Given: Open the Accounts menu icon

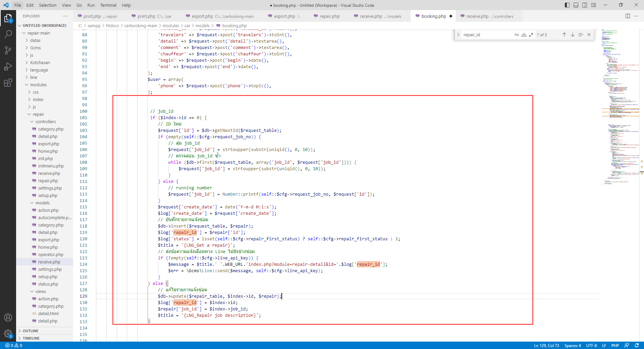Looking at the screenshot, I should coord(8,317).
